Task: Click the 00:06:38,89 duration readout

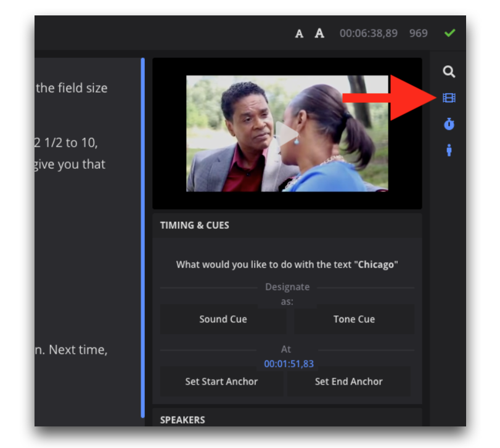Action: 369,33
